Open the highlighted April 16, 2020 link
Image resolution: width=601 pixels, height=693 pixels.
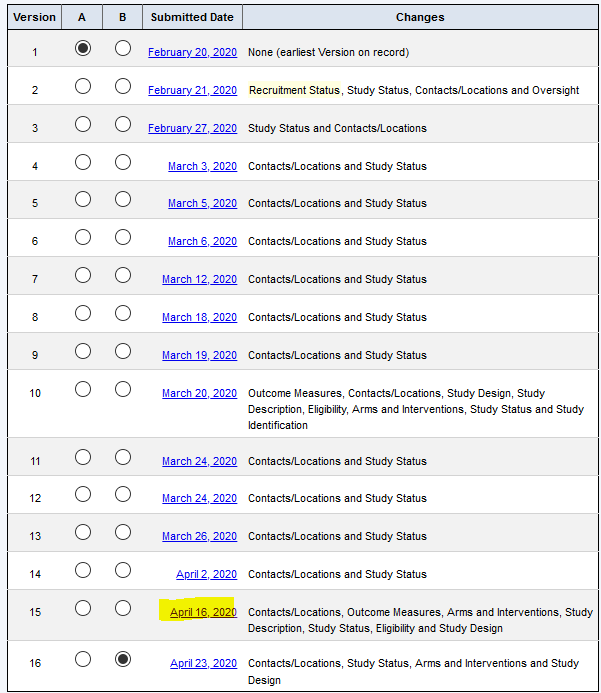click(x=203, y=613)
